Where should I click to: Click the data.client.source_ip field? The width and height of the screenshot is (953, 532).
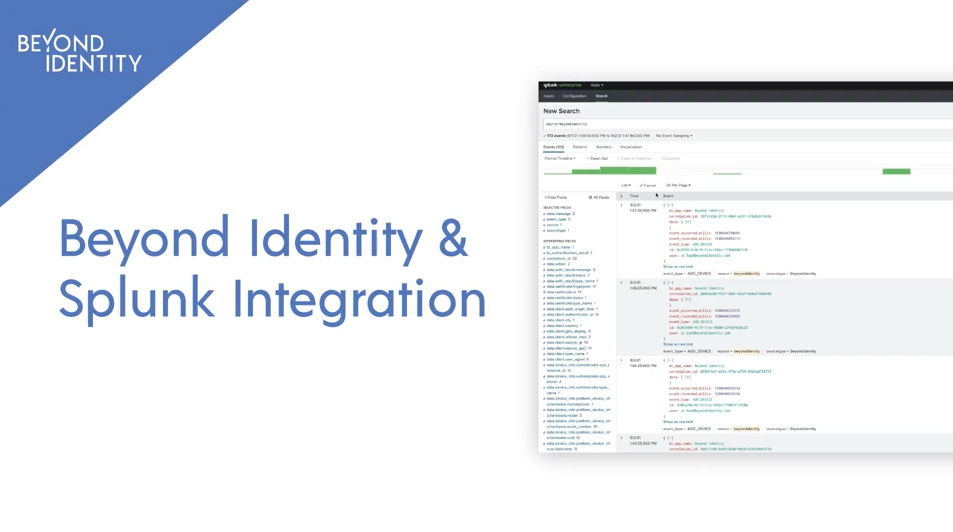click(565, 343)
